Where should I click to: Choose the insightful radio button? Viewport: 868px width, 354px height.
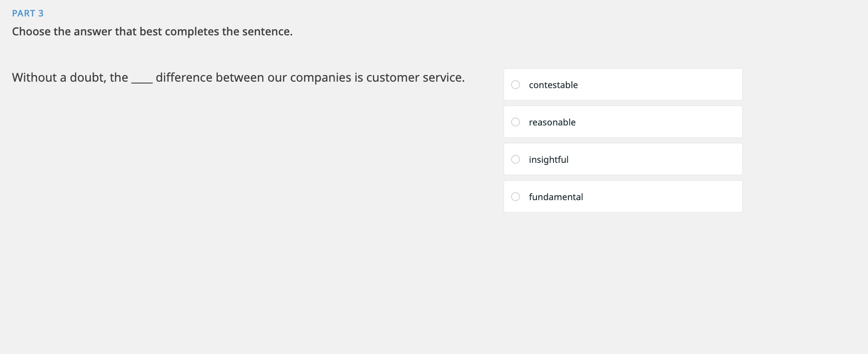click(516, 159)
